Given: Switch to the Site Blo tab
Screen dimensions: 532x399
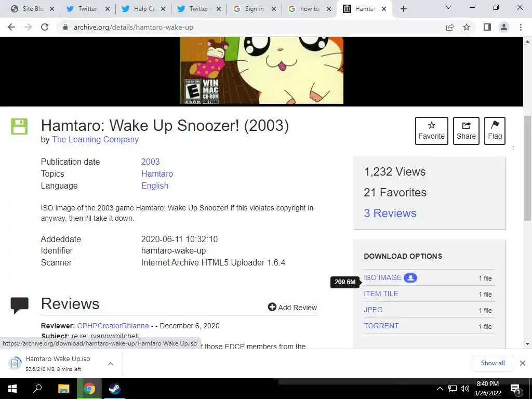Looking at the screenshot, I should pyautogui.click(x=33, y=9).
